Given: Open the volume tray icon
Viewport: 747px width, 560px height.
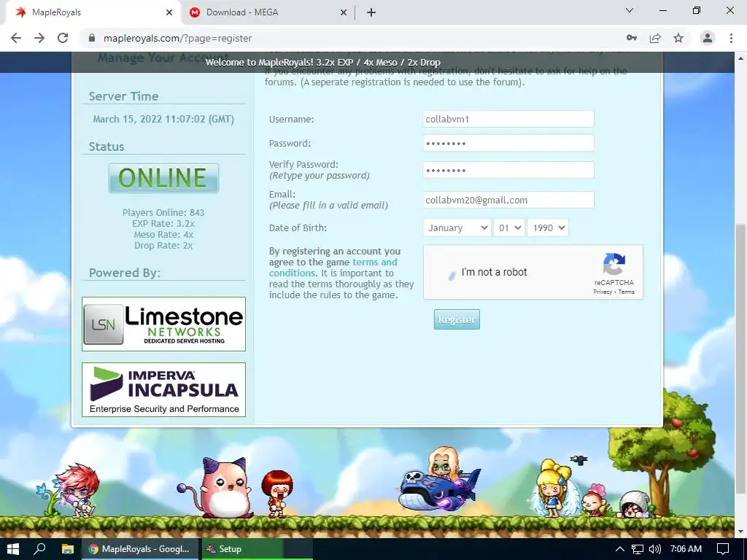Looking at the screenshot, I should [655, 549].
